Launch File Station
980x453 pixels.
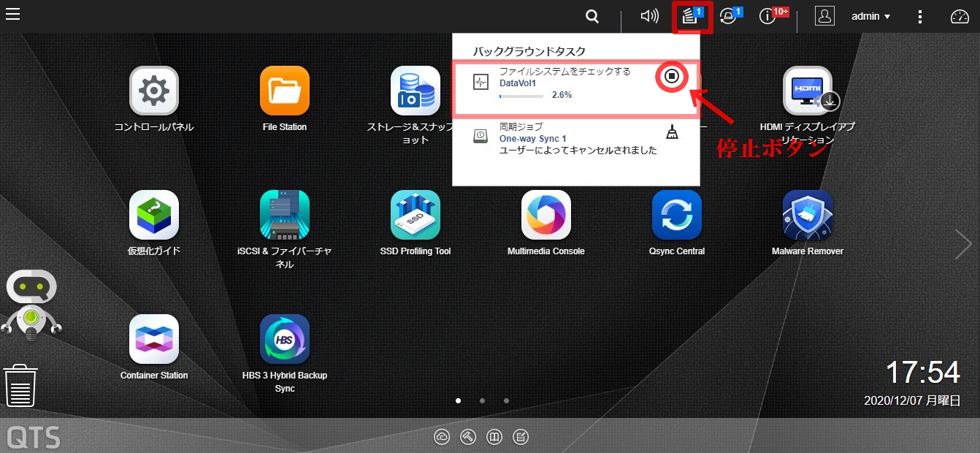click(x=284, y=91)
